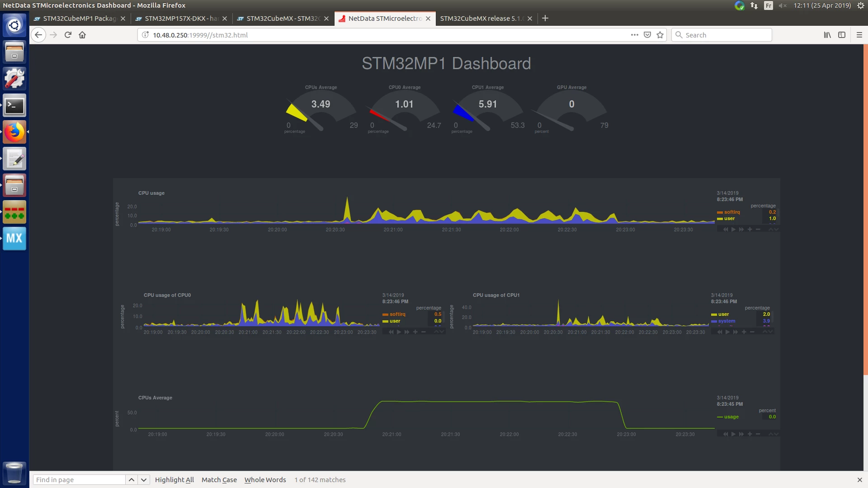868x488 pixels.
Task: Switch to STM32MP157X-DKX tab
Action: (181, 19)
